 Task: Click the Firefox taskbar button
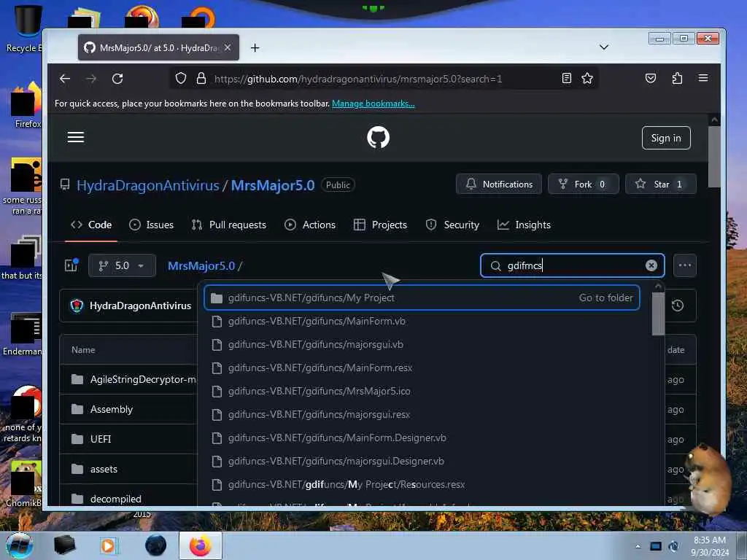click(x=201, y=545)
